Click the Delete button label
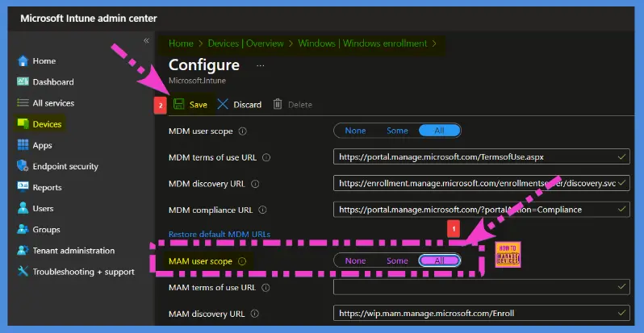Viewport: 644px width, 333px height. click(x=300, y=105)
